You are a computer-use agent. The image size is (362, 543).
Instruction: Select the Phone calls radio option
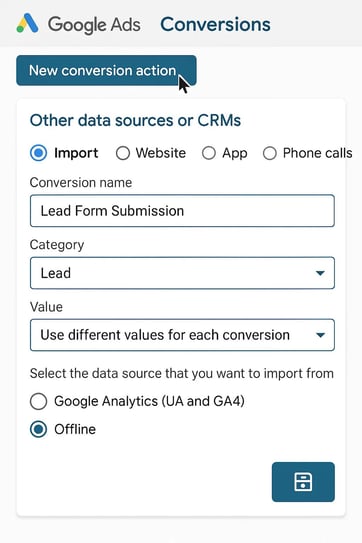pos(270,153)
